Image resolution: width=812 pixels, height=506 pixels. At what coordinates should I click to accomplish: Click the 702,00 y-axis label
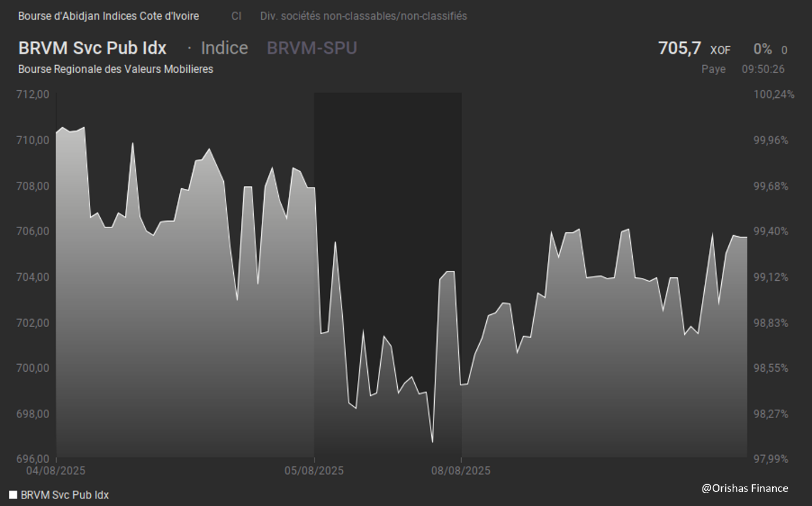pyautogui.click(x=34, y=322)
